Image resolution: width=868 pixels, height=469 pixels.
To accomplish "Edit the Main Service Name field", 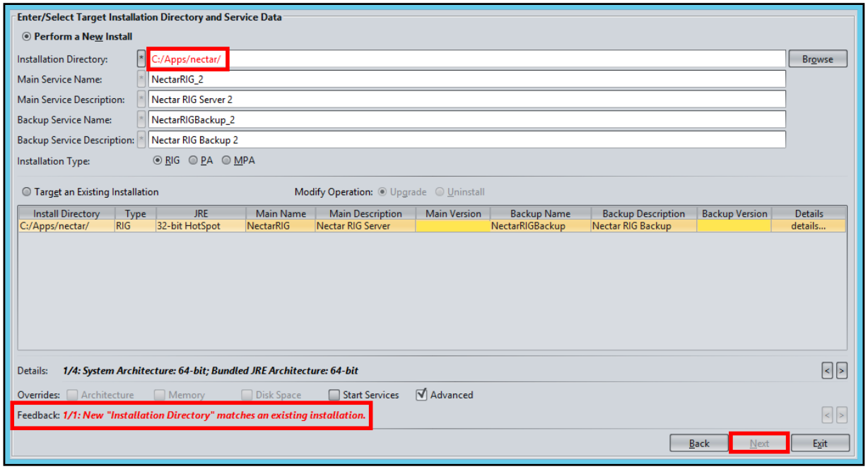I will (x=467, y=80).
